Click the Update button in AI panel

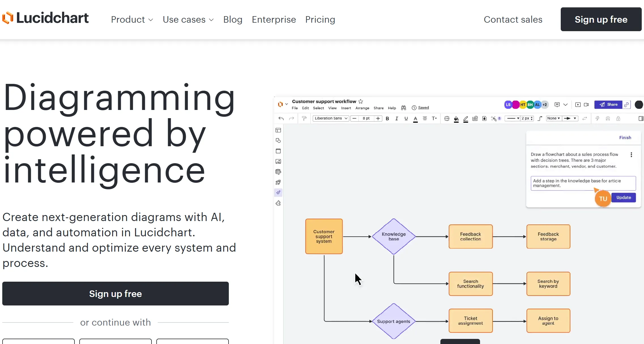point(624,198)
